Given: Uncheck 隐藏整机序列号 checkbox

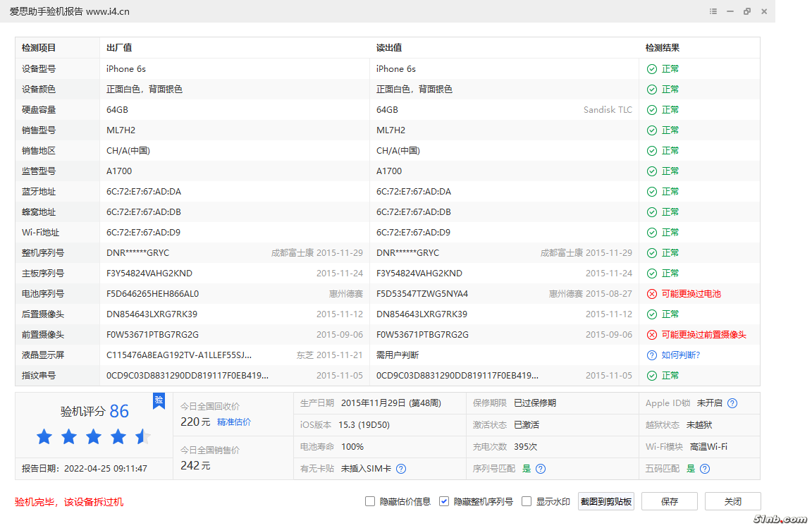Looking at the screenshot, I should (x=444, y=501).
